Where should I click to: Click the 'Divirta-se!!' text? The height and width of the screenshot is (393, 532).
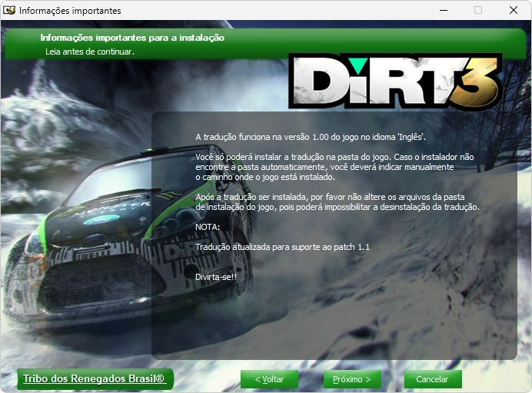click(x=216, y=277)
